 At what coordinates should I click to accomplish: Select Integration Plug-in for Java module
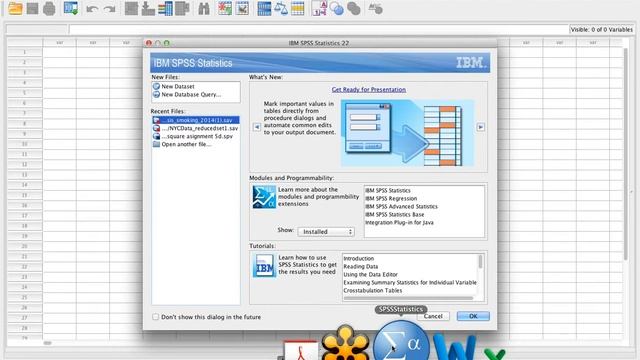399,222
